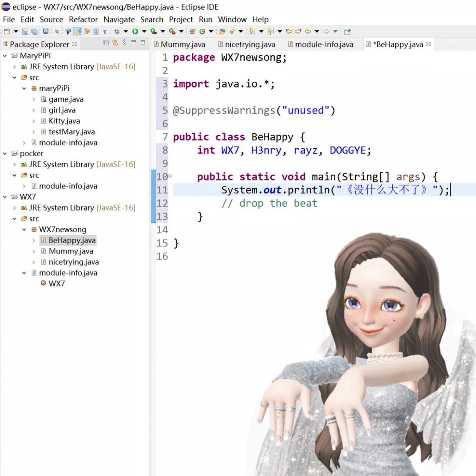The width and height of the screenshot is (476, 476).
Task: Click the New Java Class icon
Action: 202,32
